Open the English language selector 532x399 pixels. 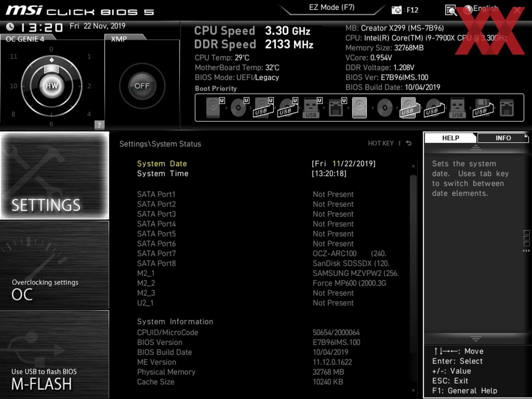coord(481,9)
